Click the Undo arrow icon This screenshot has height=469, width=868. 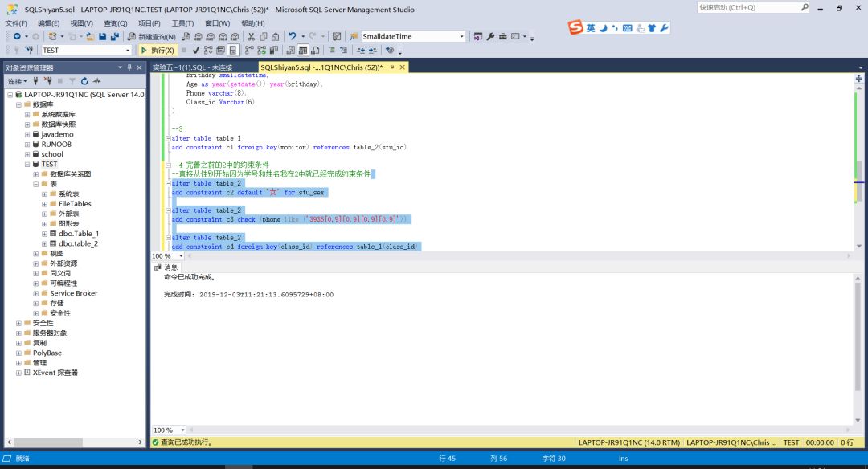point(293,37)
